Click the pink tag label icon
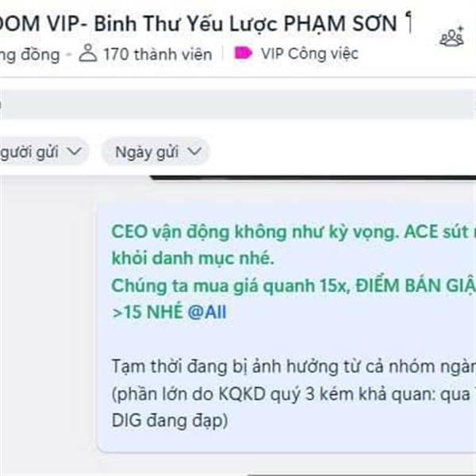 coord(243,53)
